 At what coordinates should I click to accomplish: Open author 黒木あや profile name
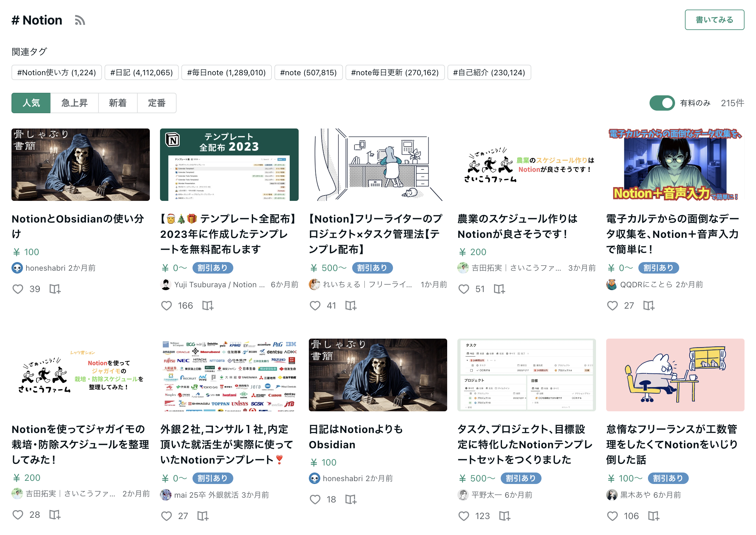tap(636, 495)
